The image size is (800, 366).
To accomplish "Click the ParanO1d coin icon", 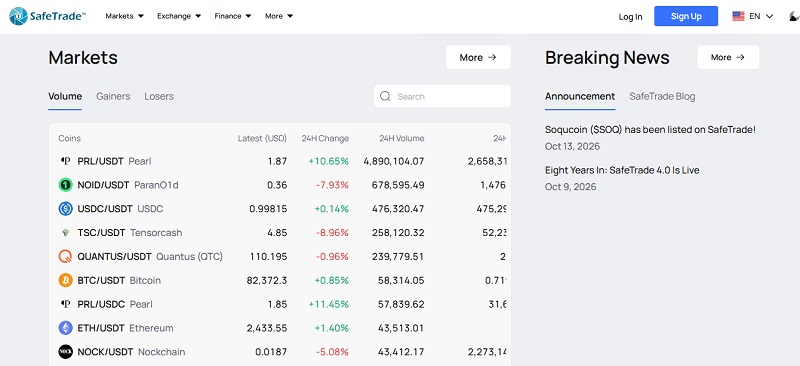I will 65,185.
